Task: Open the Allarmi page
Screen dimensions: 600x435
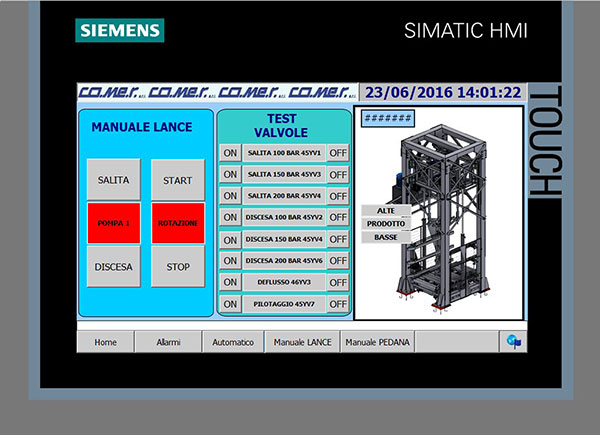Action: (x=168, y=342)
